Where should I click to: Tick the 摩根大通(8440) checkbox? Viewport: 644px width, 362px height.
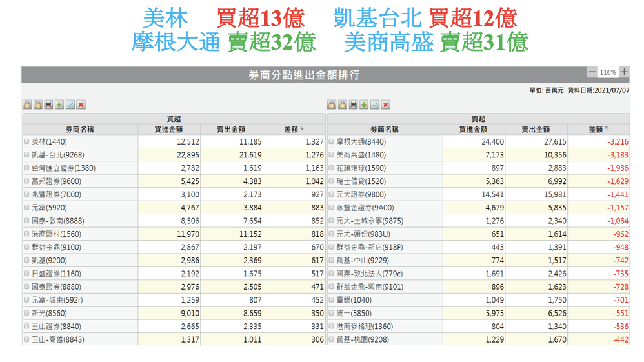point(332,141)
